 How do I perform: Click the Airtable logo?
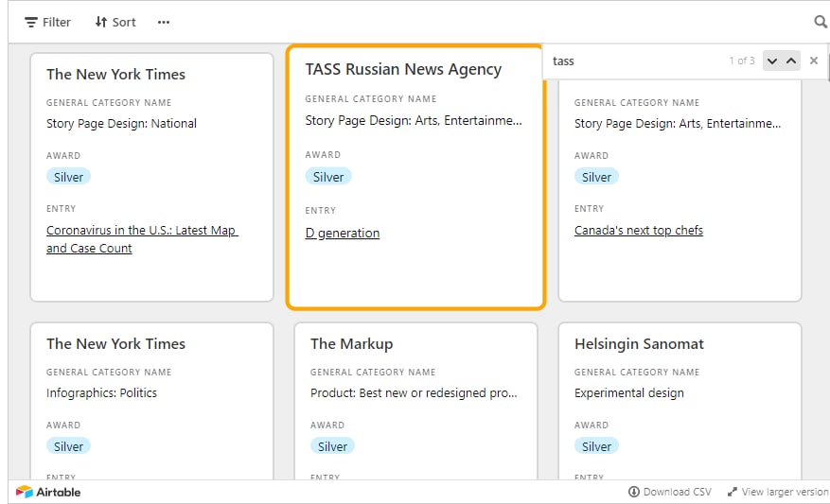click(48, 492)
